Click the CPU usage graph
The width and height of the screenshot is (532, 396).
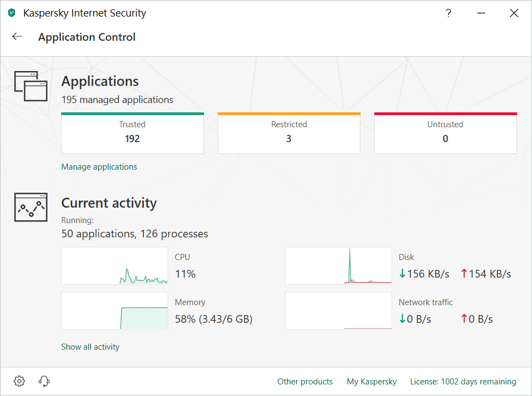click(x=115, y=265)
